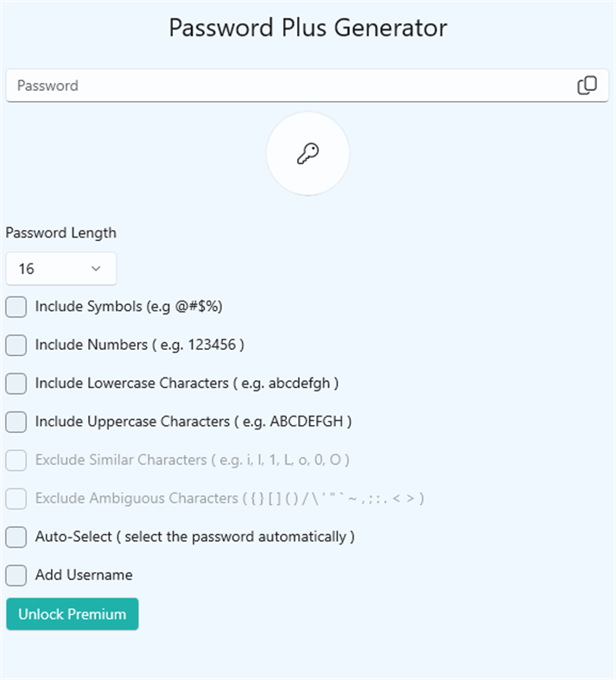Copy the generated password to clipboard
Viewport: 616px width, 680px height.
[x=587, y=86]
